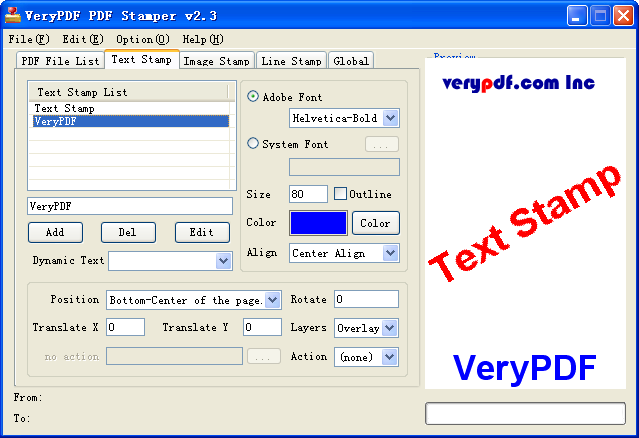Click the Translate X field
639x438 pixels.
click(x=126, y=327)
